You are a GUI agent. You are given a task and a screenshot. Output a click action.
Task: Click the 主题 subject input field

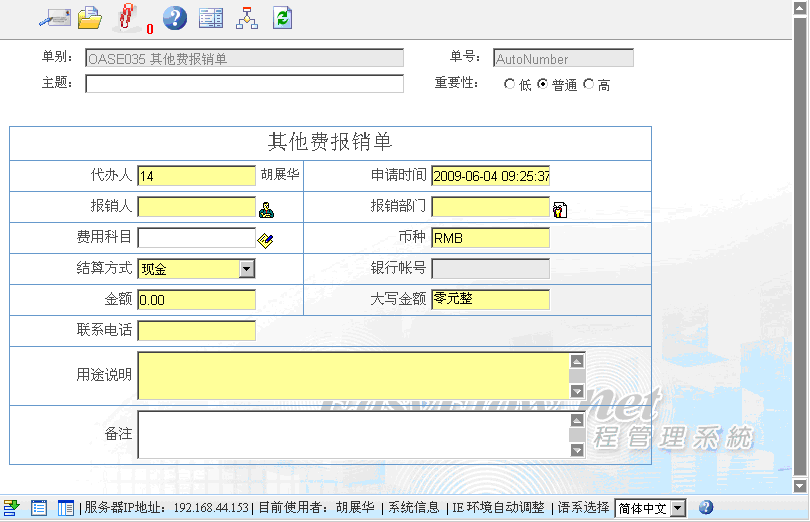(244, 84)
